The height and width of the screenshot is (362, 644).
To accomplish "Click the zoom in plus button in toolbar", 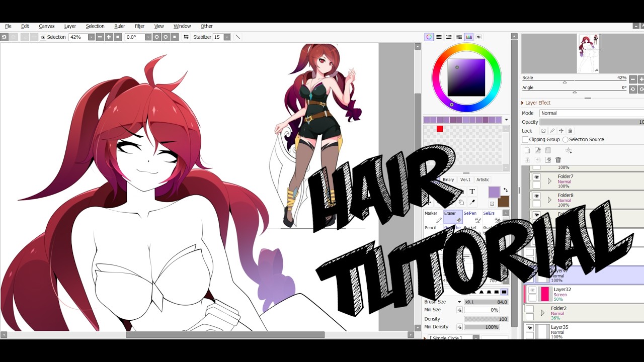I will 109,37.
